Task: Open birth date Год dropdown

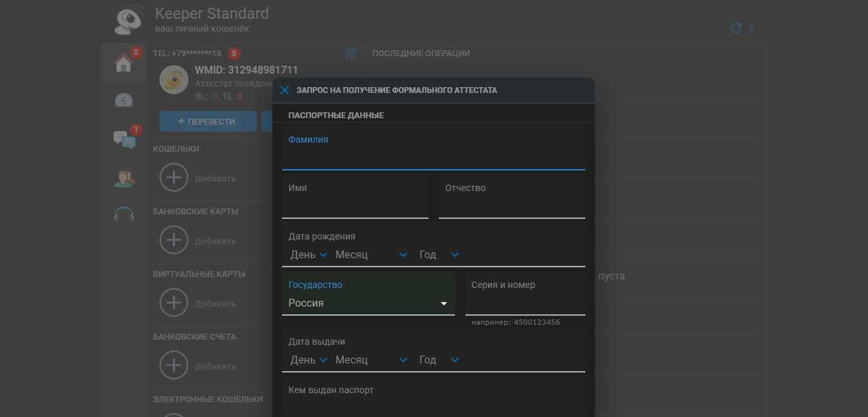Action: pyautogui.click(x=439, y=254)
